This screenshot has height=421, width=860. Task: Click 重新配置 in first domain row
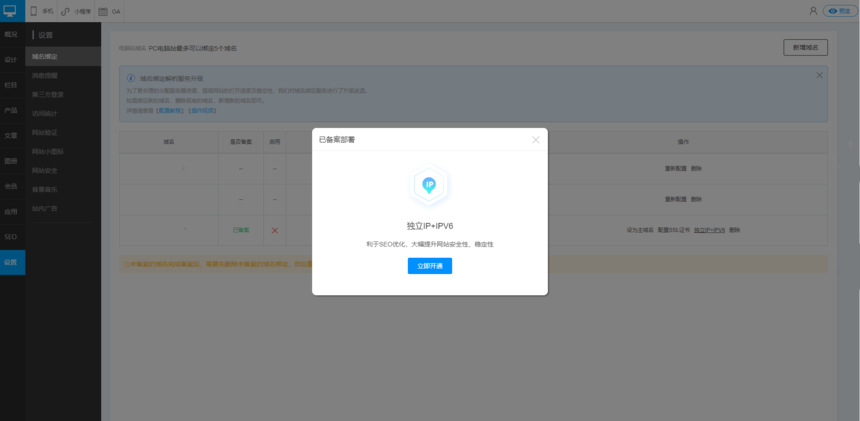pos(675,169)
